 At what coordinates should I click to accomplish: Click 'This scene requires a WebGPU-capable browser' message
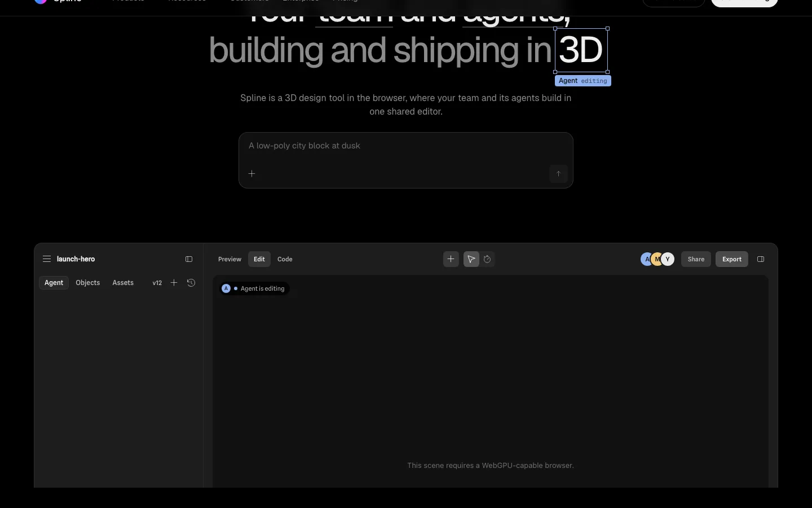491,466
